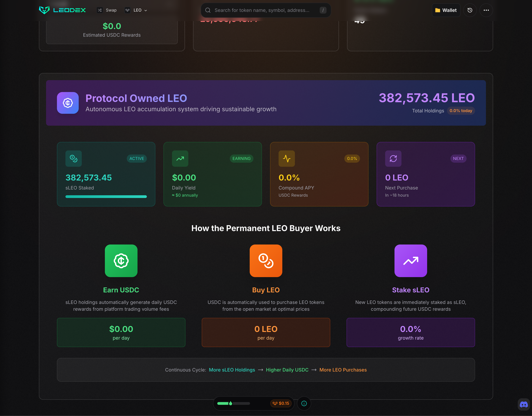
Task: Click the LeoDex logo
Action: point(62,10)
